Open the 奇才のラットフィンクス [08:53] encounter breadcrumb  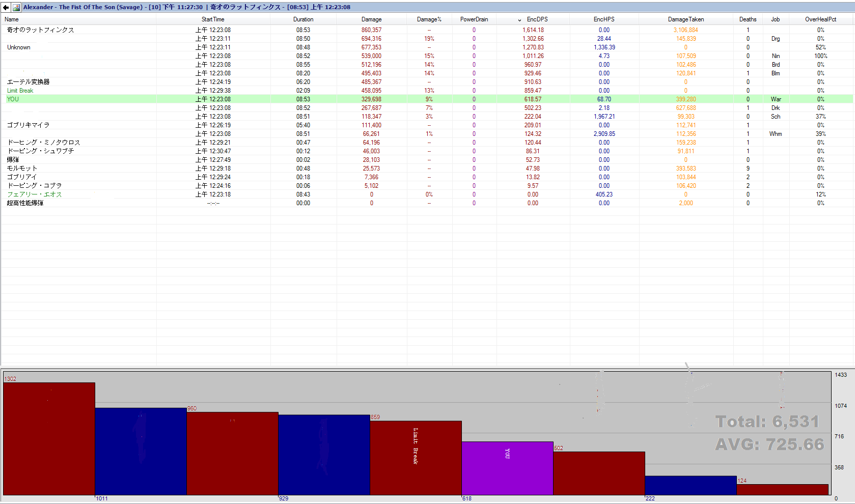click(280, 7)
